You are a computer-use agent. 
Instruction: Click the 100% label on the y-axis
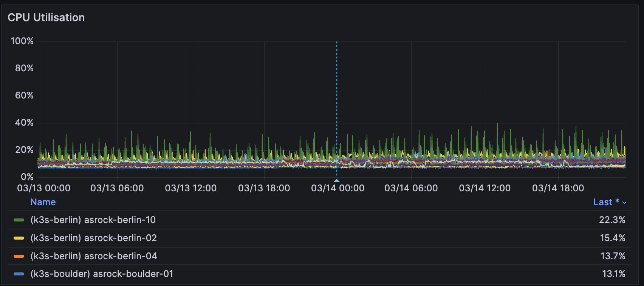click(x=22, y=41)
